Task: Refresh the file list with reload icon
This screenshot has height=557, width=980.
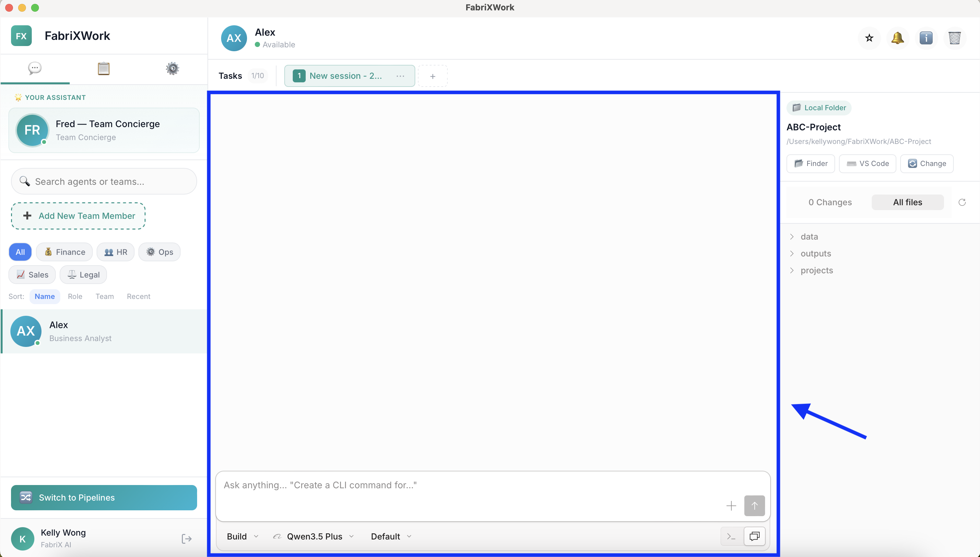Action: tap(962, 202)
